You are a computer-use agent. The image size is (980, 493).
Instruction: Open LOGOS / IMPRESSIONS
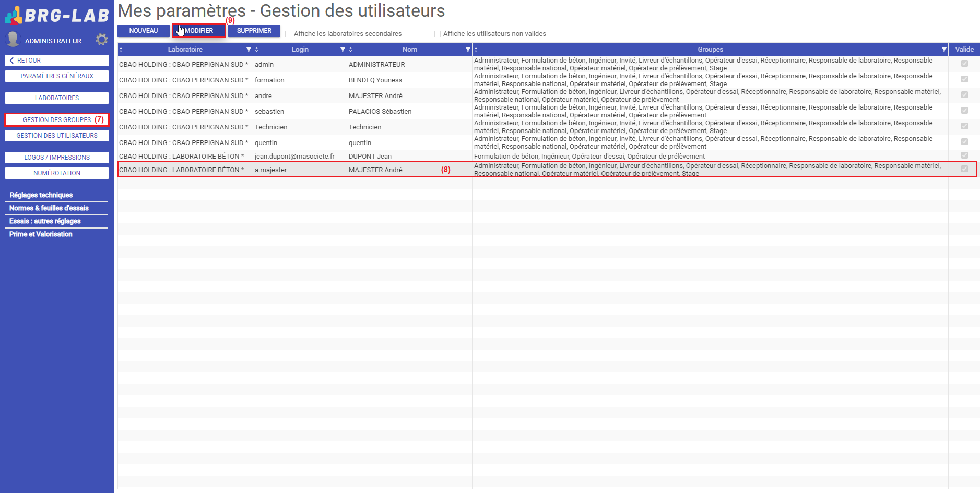57,158
